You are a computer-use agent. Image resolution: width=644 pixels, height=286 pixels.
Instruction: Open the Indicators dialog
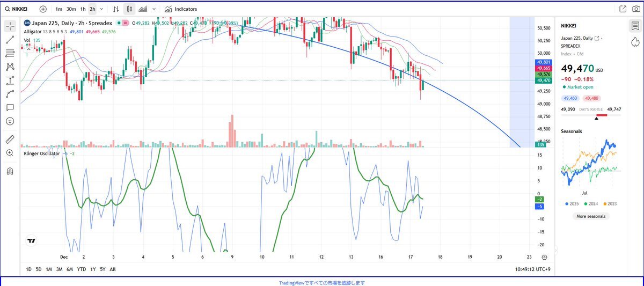coord(181,9)
